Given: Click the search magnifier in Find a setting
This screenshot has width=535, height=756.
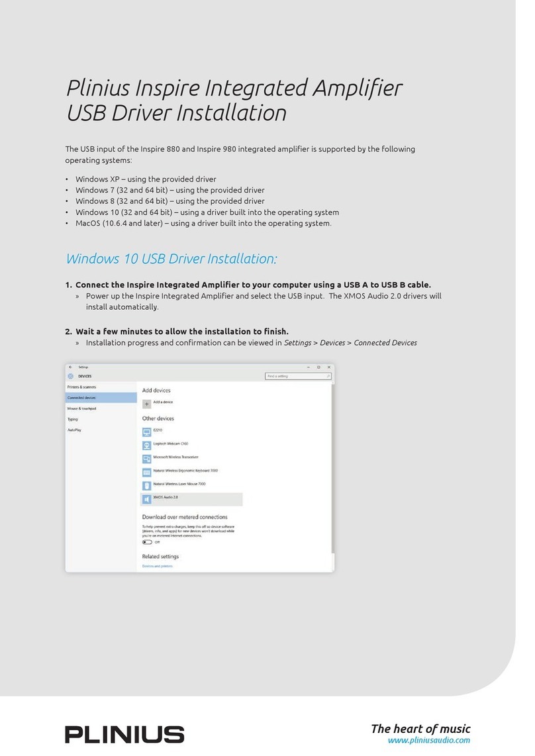Looking at the screenshot, I should coord(328,376).
